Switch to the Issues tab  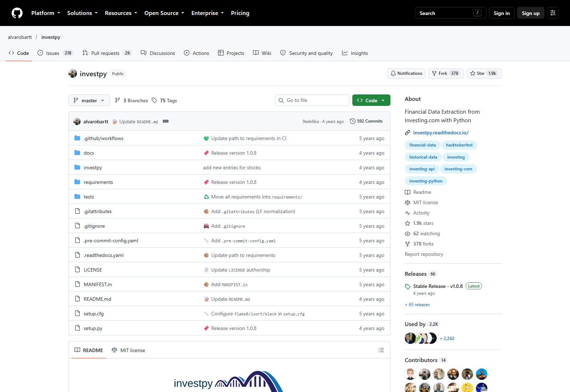(x=55, y=53)
